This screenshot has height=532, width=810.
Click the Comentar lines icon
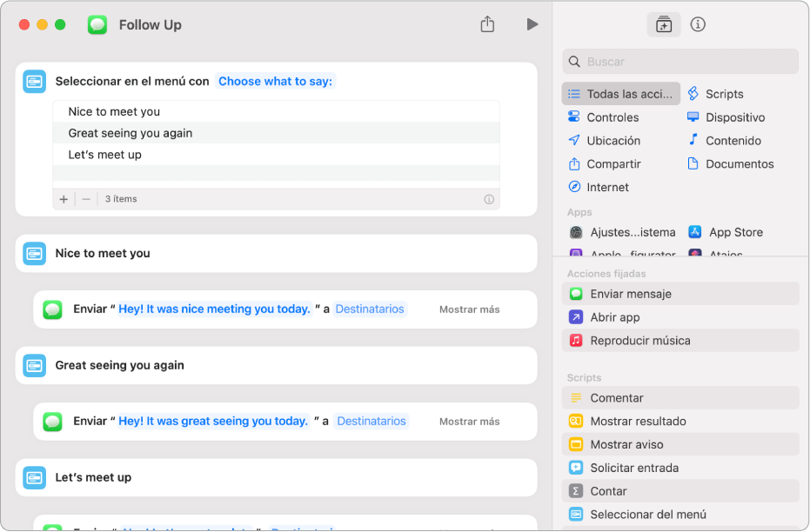[576, 398]
